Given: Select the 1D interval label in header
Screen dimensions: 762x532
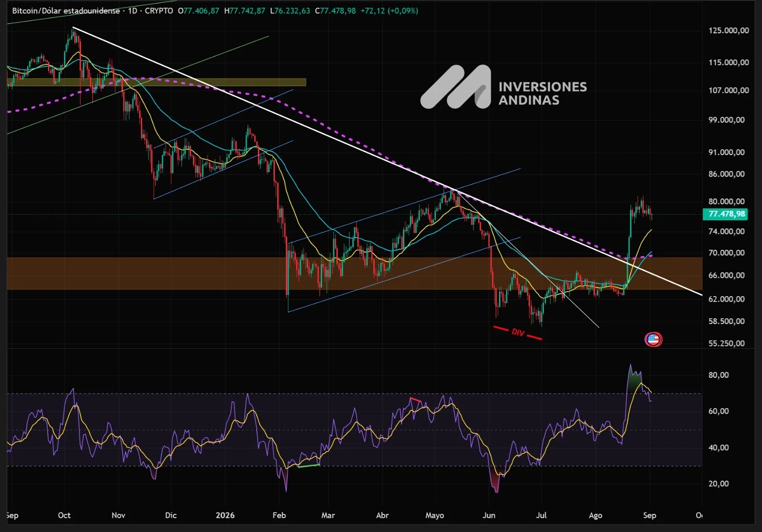Looking at the screenshot, I should 132,10.
